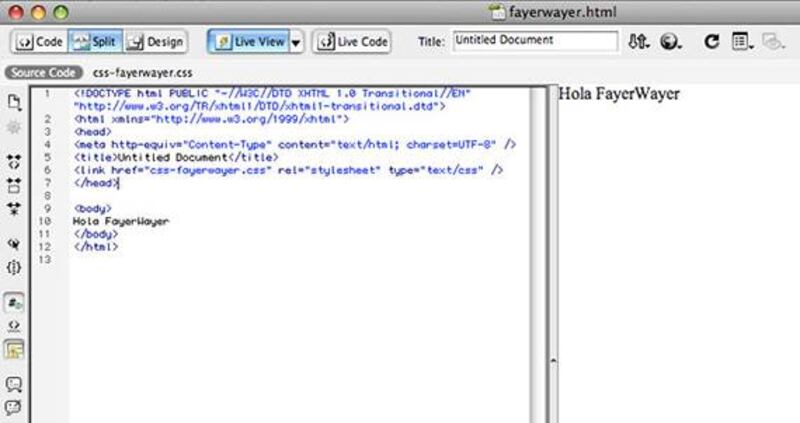The image size is (800, 423).
Task: Click the Collapse Selection icon
Action: 14,185
